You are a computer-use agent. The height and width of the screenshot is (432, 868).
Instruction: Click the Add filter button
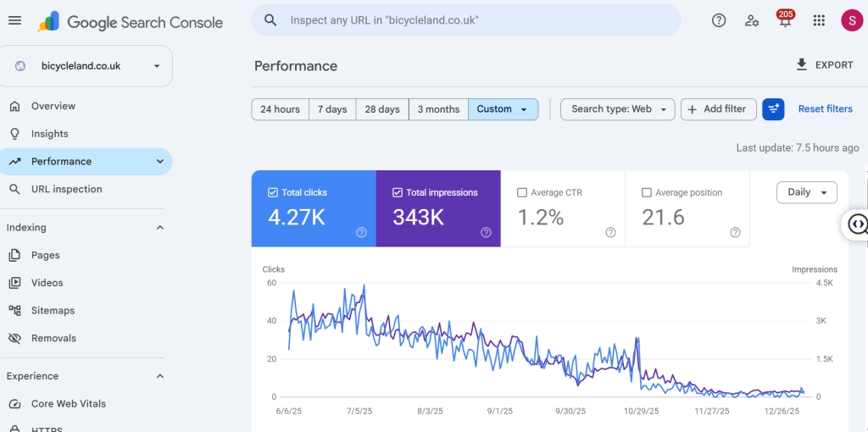click(x=719, y=109)
